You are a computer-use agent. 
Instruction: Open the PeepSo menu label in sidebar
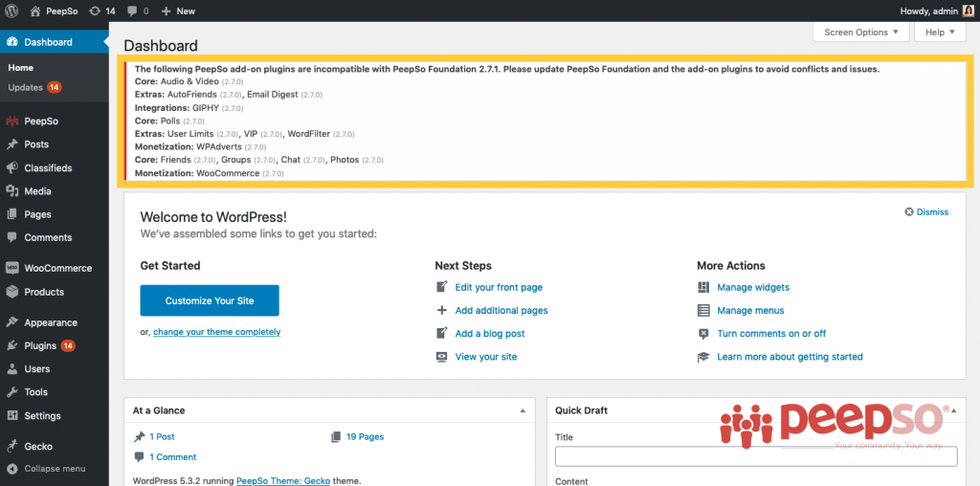41,121
